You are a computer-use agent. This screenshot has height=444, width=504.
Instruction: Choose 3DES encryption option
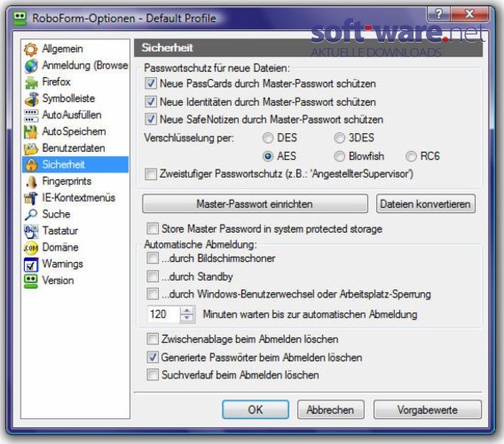339,138
